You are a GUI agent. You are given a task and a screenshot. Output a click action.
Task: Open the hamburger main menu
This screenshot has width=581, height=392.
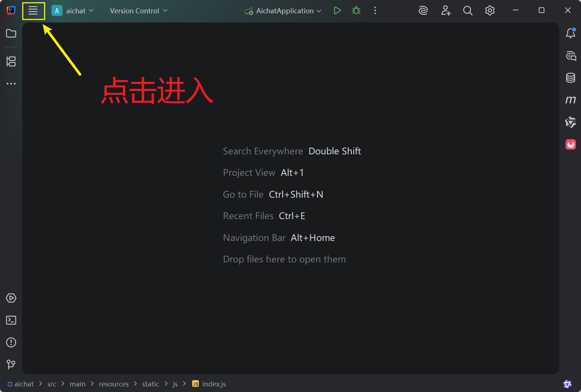pos(33,11)
